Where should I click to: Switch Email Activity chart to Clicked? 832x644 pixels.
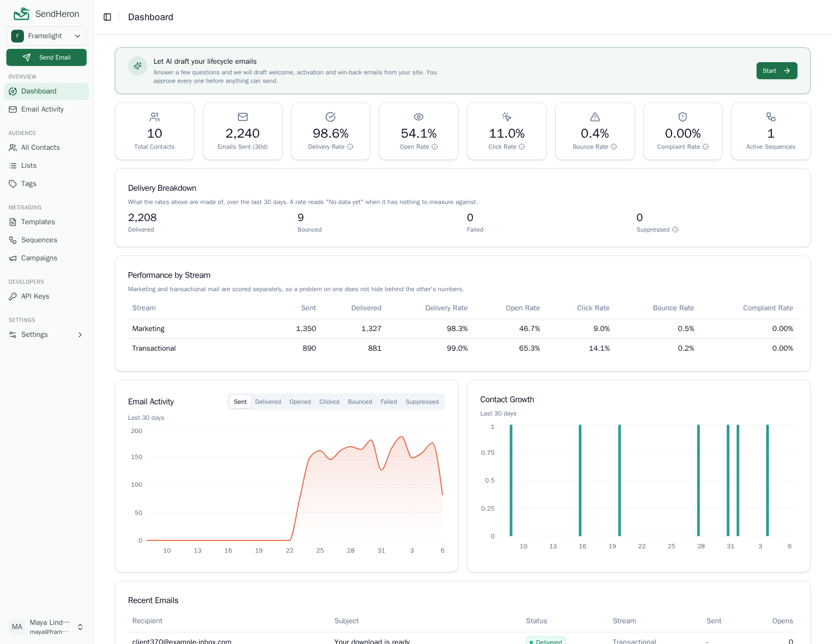point(329,402)
